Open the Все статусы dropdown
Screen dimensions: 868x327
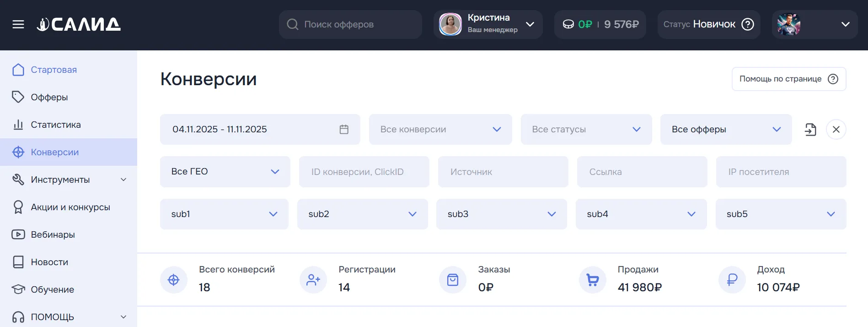pyautogui.click(x=586, y=130)
